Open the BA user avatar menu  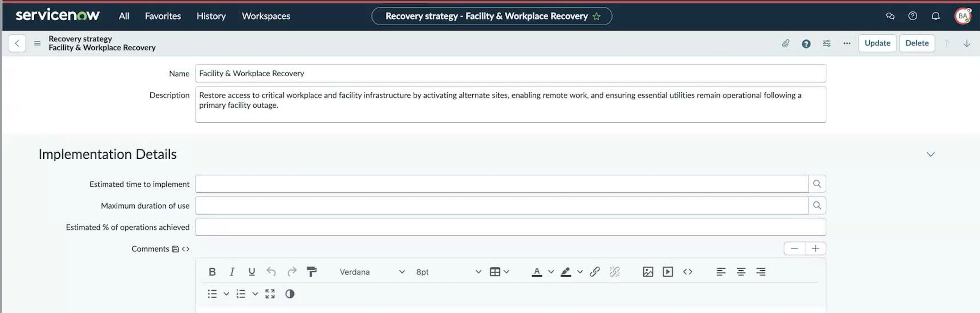click(x=962, y=16)
